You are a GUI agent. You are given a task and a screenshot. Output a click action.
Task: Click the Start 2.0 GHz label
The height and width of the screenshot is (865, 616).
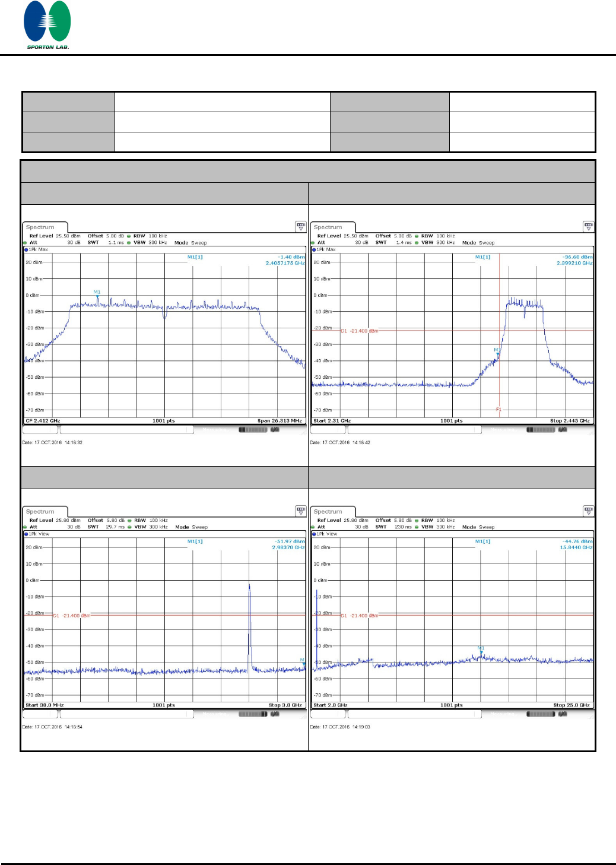tap(331, 705)
